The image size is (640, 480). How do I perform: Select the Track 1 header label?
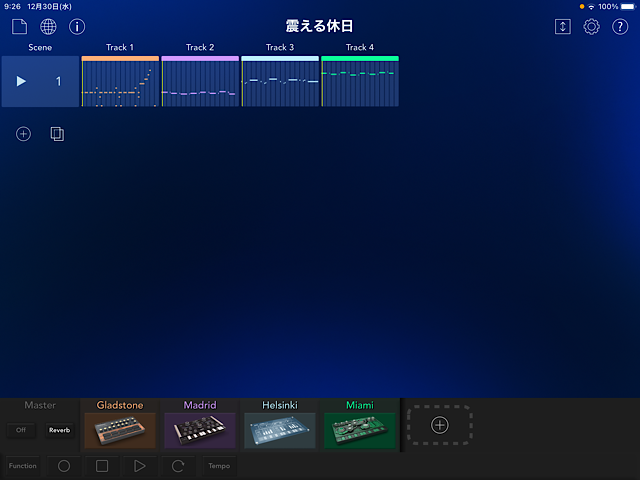click(120, 47)
